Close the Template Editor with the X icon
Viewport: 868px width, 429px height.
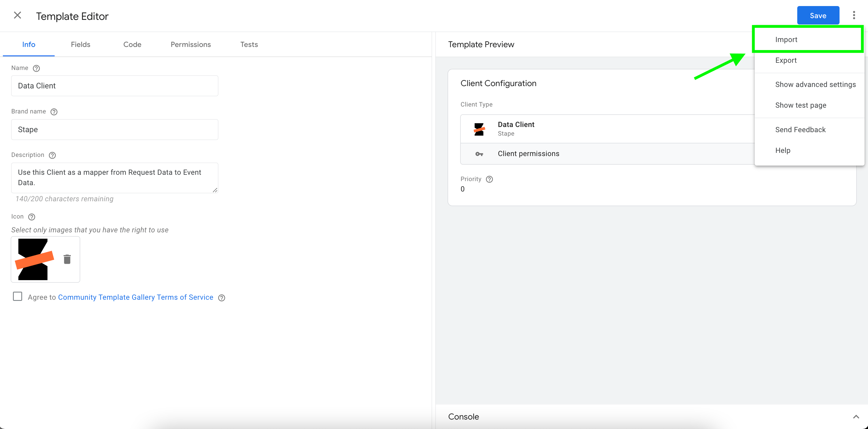click(18, 16)
